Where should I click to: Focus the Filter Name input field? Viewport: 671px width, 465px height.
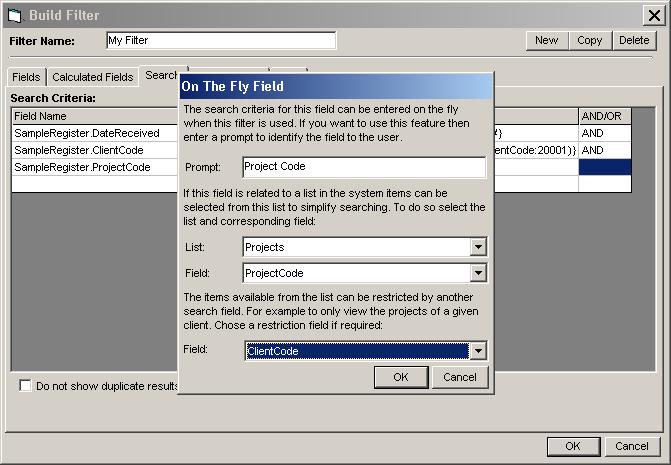221,40
